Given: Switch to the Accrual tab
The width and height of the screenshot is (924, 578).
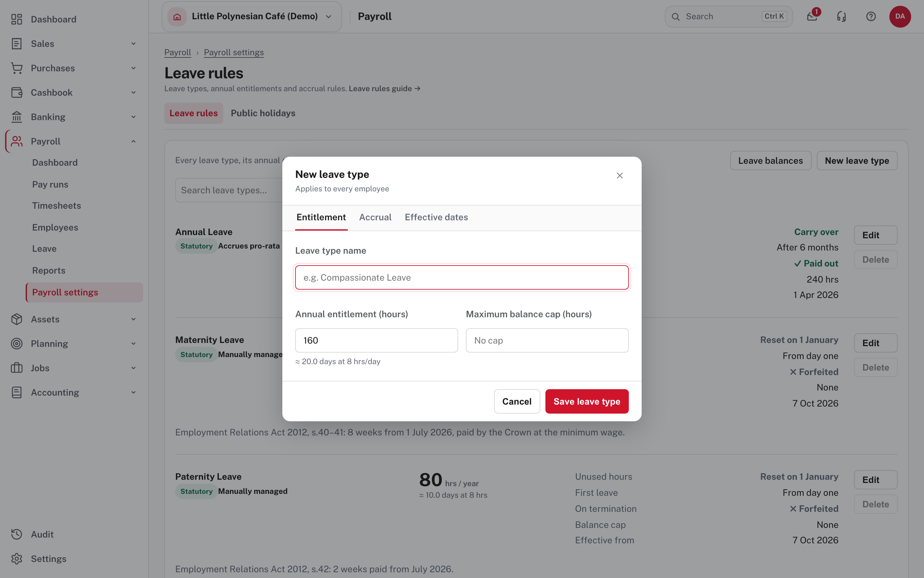Looking at the screenshot, I should pyautogui.click(x=375, y=217).
